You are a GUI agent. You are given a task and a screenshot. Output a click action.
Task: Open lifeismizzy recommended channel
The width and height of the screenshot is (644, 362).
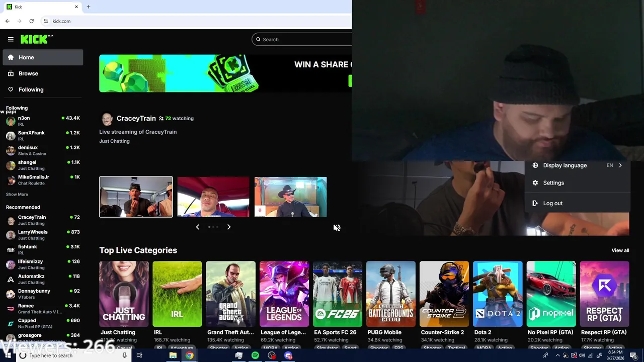[43, 264]
